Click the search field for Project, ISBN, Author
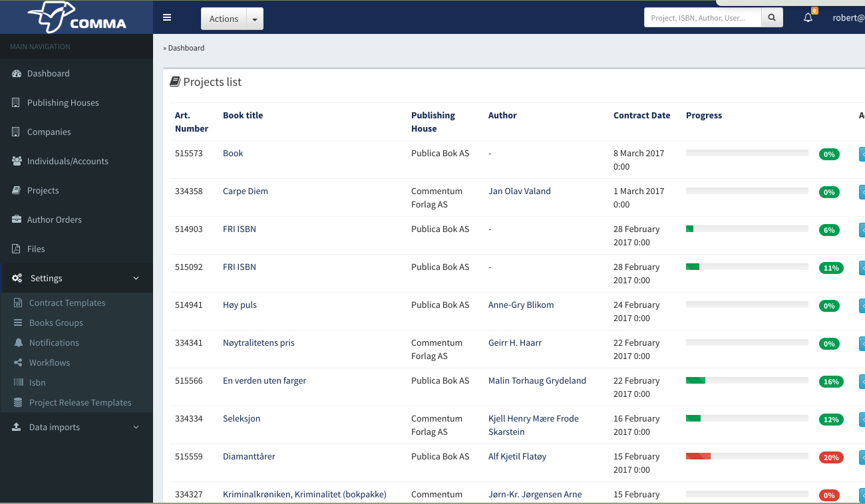The image size is (865, 504). [703, 18]
